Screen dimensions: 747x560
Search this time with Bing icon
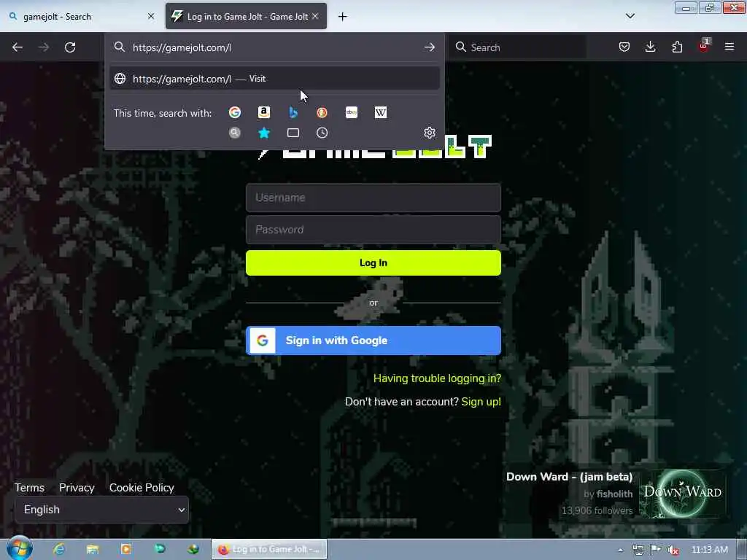coord(293,112)
